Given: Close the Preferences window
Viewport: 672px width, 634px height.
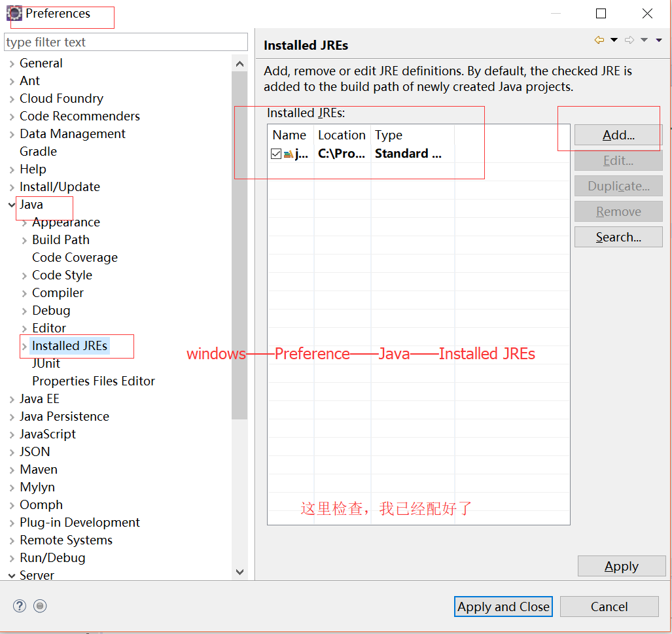Looking at the screenshot, I should click(x=647, y=13).
